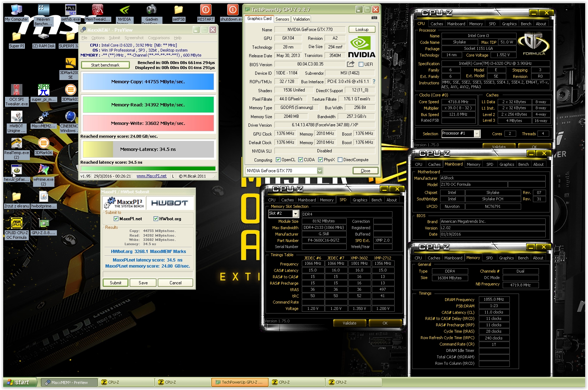Open Bench tab in top CPU-Z window

[x=526, y=24]
